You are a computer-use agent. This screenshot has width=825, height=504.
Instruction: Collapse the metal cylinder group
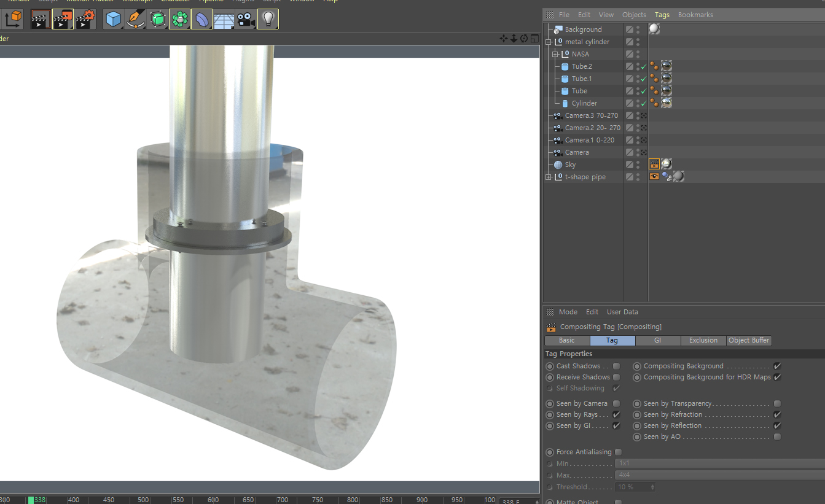pos(549,42)
